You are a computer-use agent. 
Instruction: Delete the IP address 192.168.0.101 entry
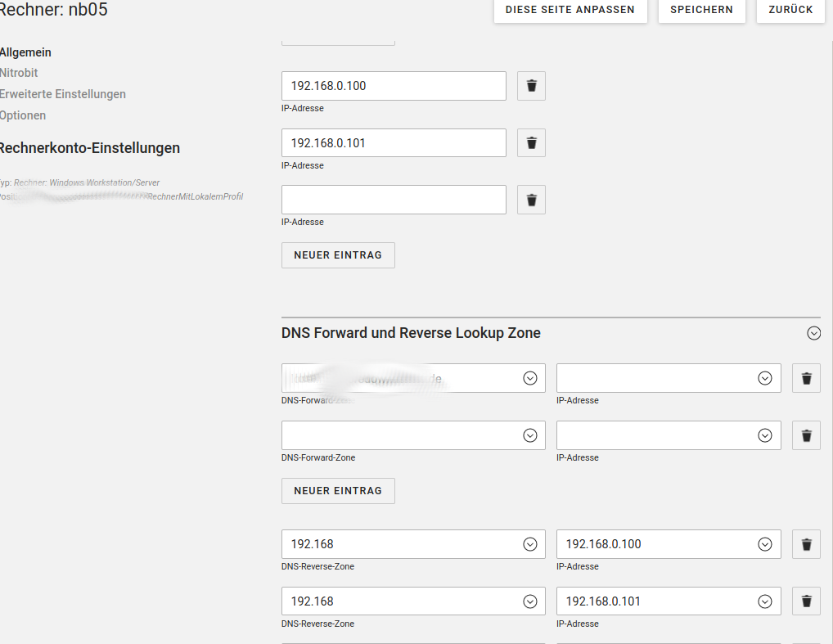(x=530, y=142)
